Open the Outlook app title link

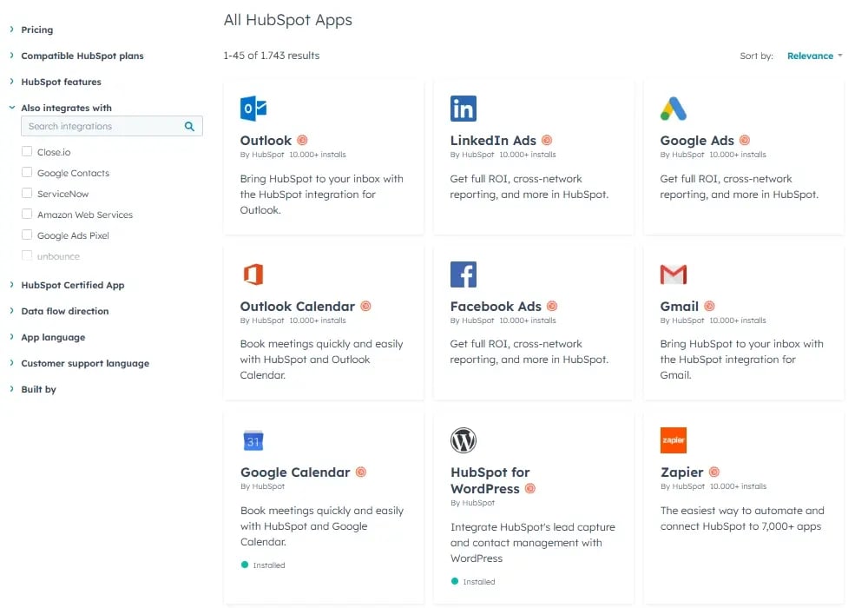(x=266, y=141)
